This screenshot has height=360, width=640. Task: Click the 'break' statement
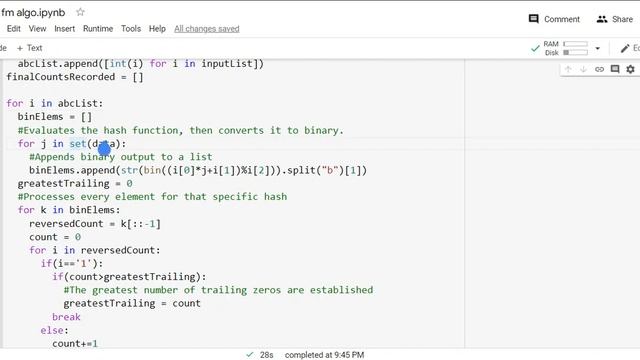click(66, 317)
